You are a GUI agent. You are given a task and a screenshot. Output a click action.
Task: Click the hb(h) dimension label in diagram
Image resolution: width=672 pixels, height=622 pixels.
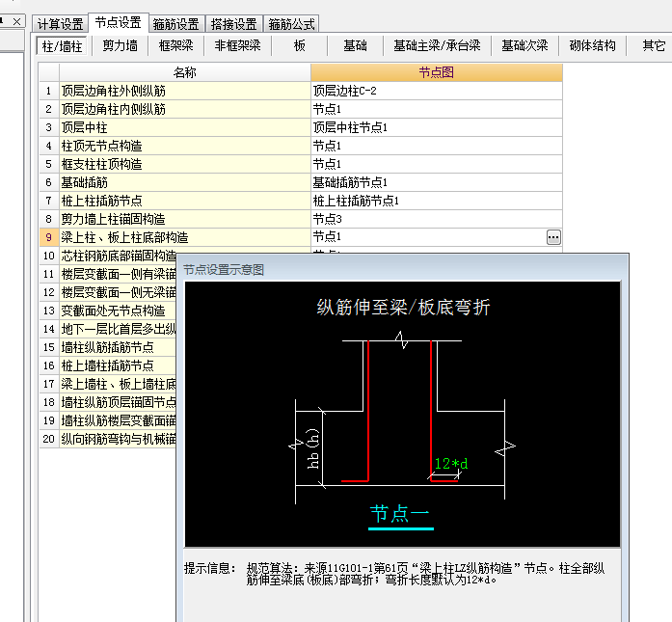313,448
